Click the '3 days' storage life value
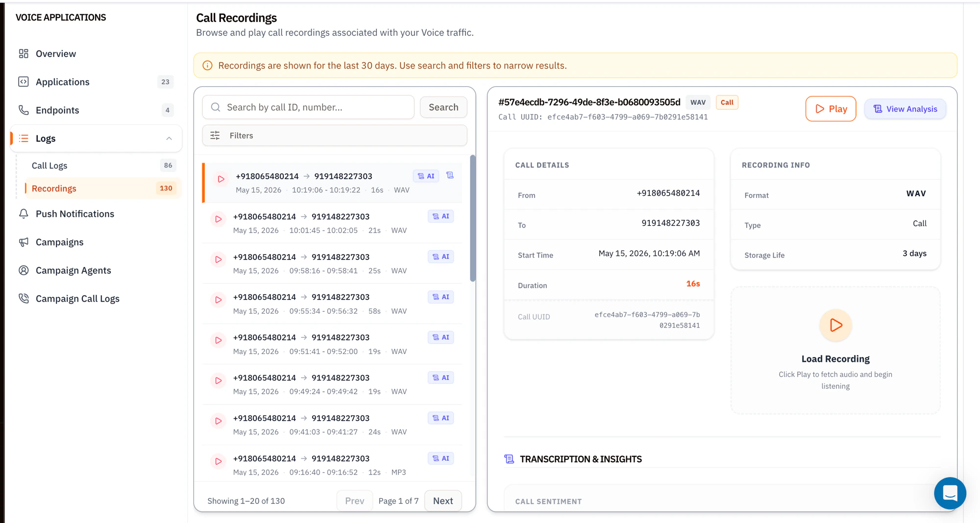This screenshot has width=980, height=523. pyautogui.click(x=914, y=253)
